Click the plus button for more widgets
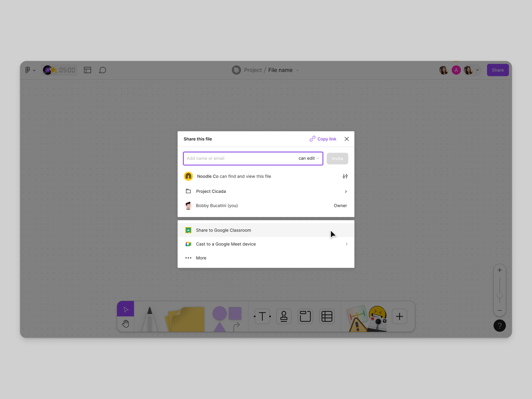 399,316
